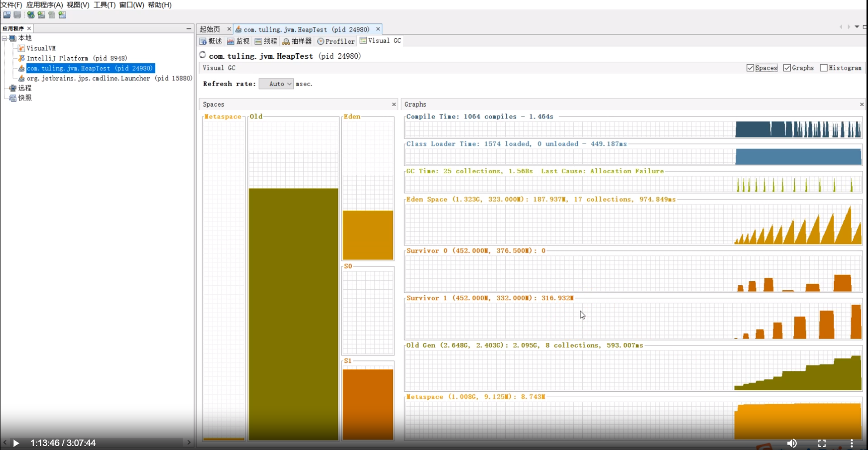Open the 帮助(H) menu
This screenshot has height=450, width=868.
(160, 4)
